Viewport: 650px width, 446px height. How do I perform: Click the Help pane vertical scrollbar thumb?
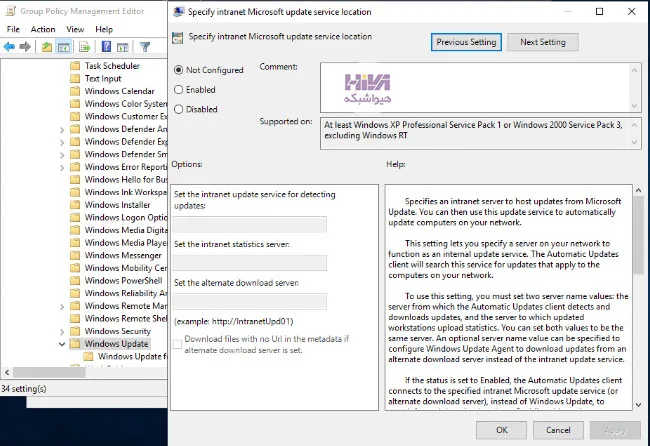[638, 236]
